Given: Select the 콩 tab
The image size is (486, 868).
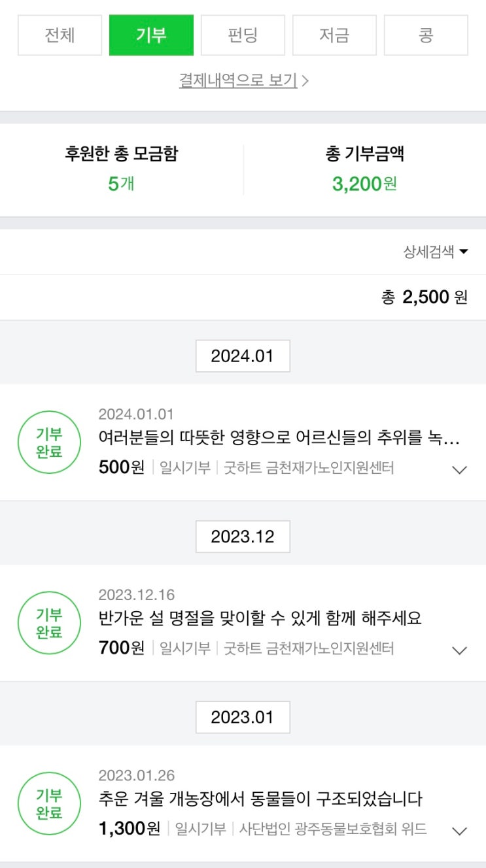Looking at the screenshot, I should (x=426, y=35).
